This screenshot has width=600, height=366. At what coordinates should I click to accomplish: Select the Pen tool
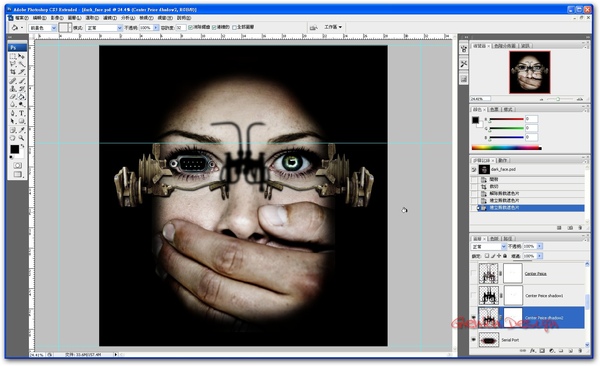(x=13, y=113)
